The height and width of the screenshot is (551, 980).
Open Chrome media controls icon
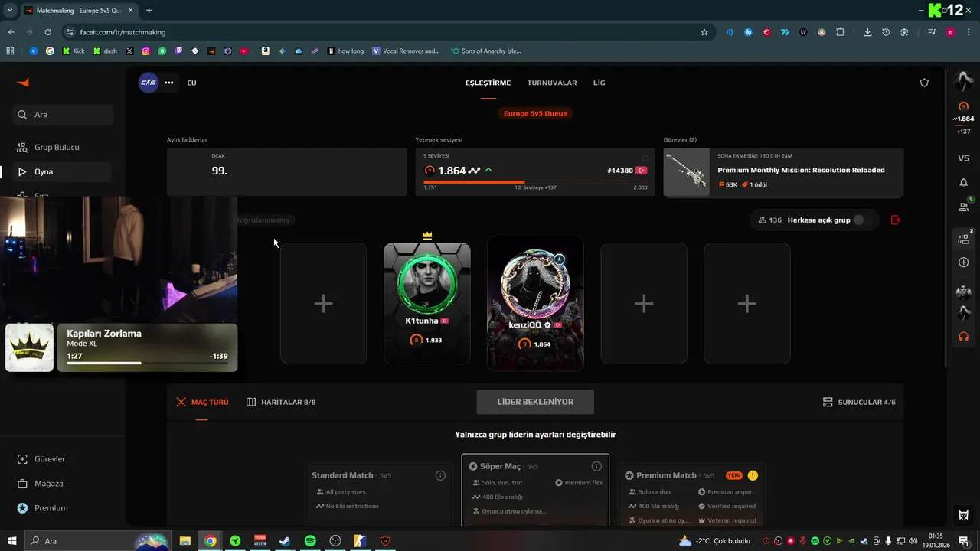932,32
